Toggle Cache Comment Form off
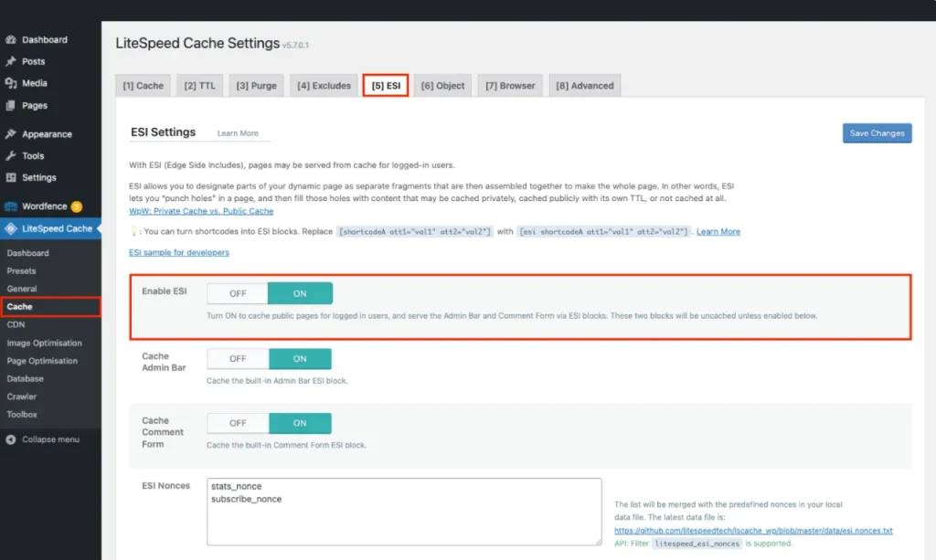Image resolution: width=936 pixels, height=560 pixels. click(x=237, y=422)
